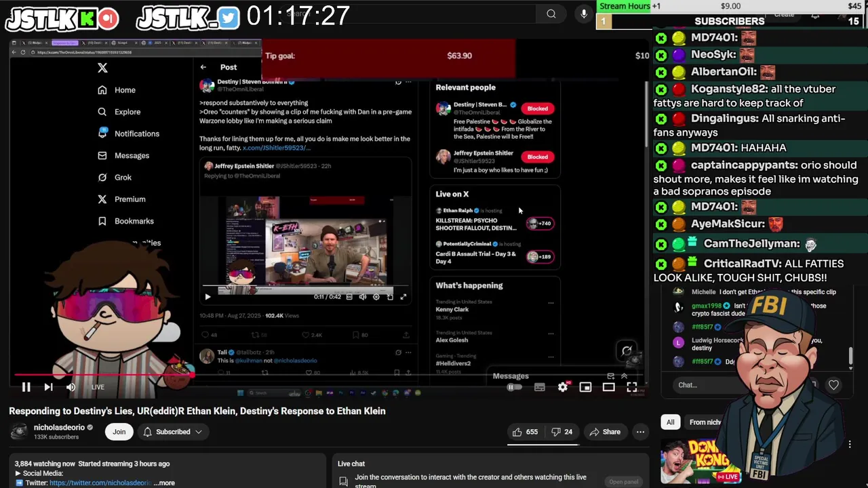Enter fullscreen on the YouTube player
Viewport: 868px width, 488px height.
[631, 387]
